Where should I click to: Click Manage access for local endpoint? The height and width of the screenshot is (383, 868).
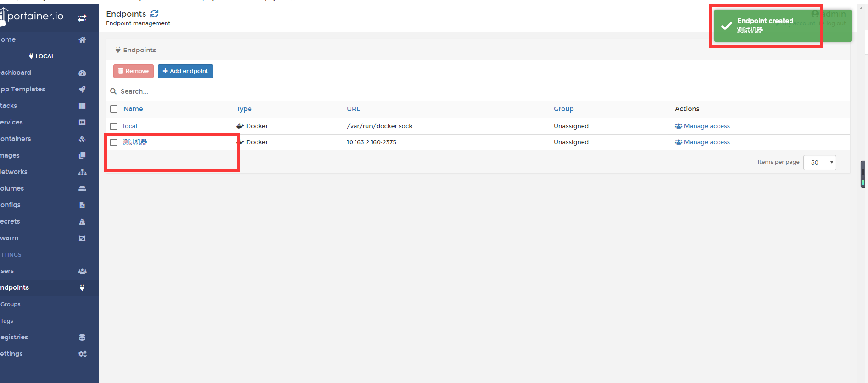tap(702, 126)
